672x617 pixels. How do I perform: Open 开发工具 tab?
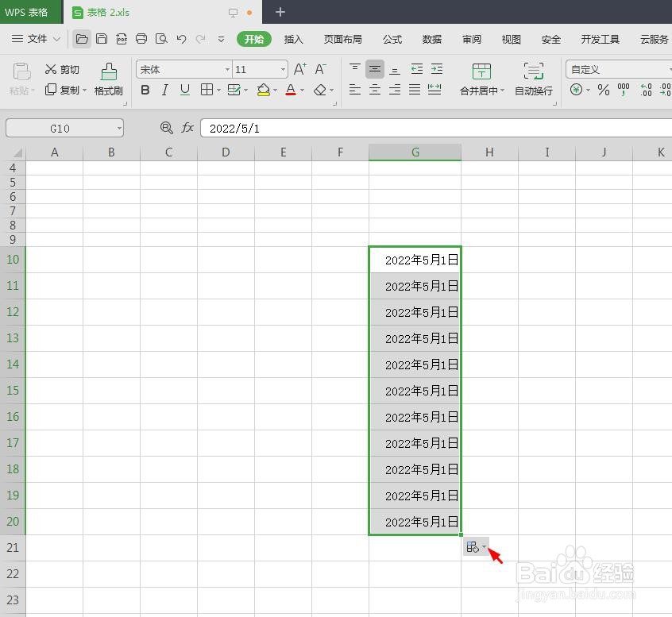click(x=601, y=40)
